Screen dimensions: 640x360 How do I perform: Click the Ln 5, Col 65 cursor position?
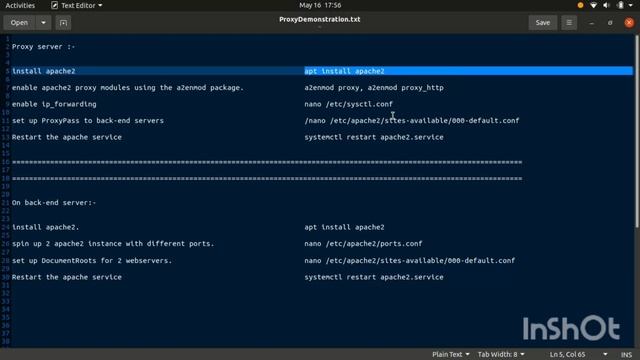567,354
